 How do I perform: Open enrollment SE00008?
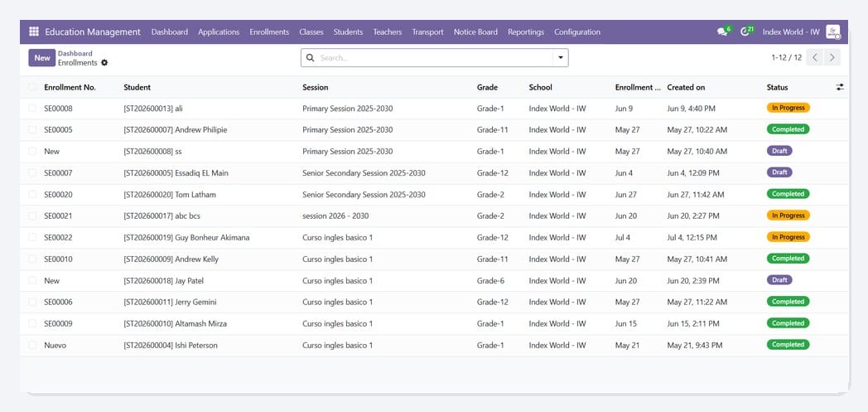pyautogui.click(x=58, y=109)
